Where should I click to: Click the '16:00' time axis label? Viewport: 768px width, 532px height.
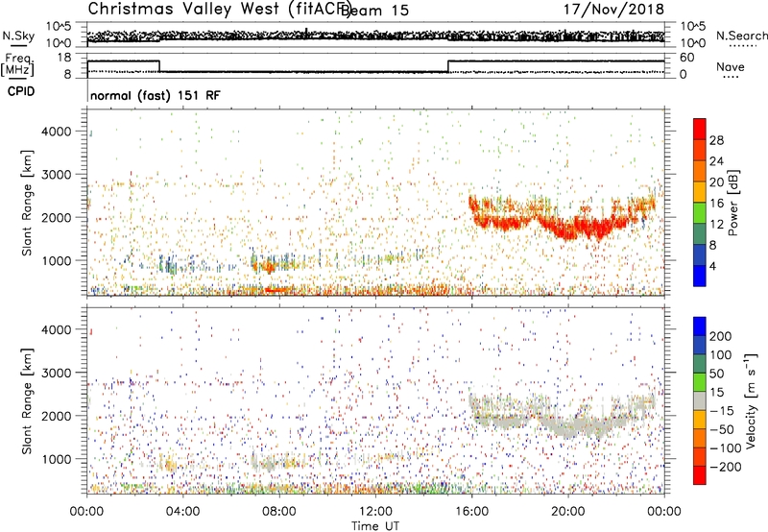tap(471, 512)
